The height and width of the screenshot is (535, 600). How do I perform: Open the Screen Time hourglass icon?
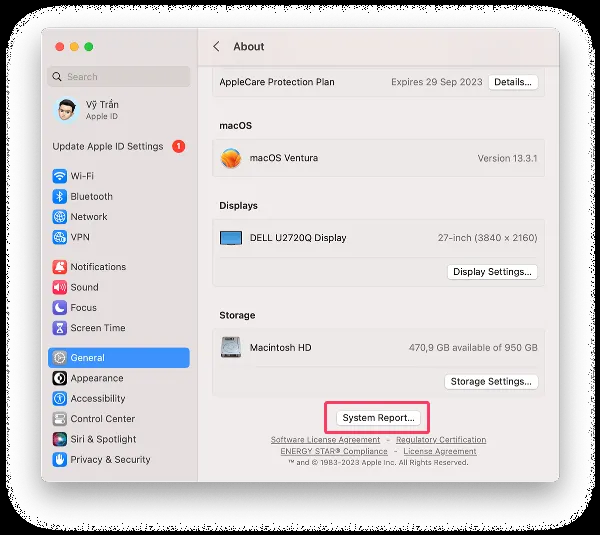tap(59, 328)
